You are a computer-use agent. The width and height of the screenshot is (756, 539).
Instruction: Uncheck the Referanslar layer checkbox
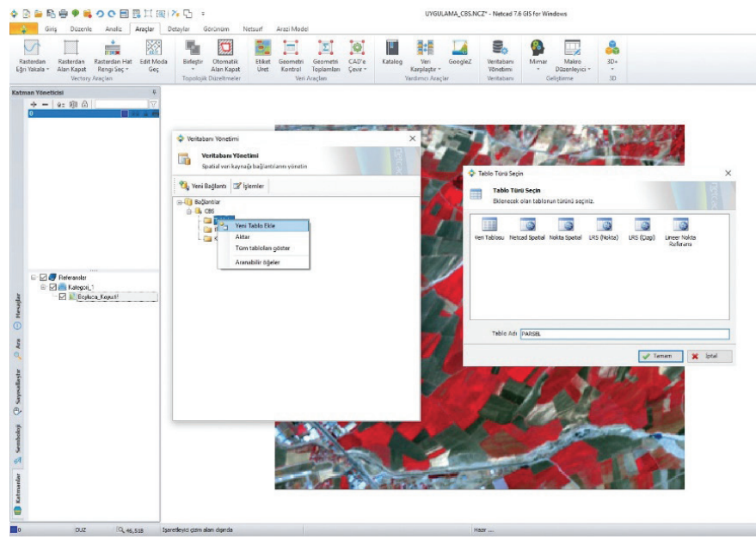(43, 278)
